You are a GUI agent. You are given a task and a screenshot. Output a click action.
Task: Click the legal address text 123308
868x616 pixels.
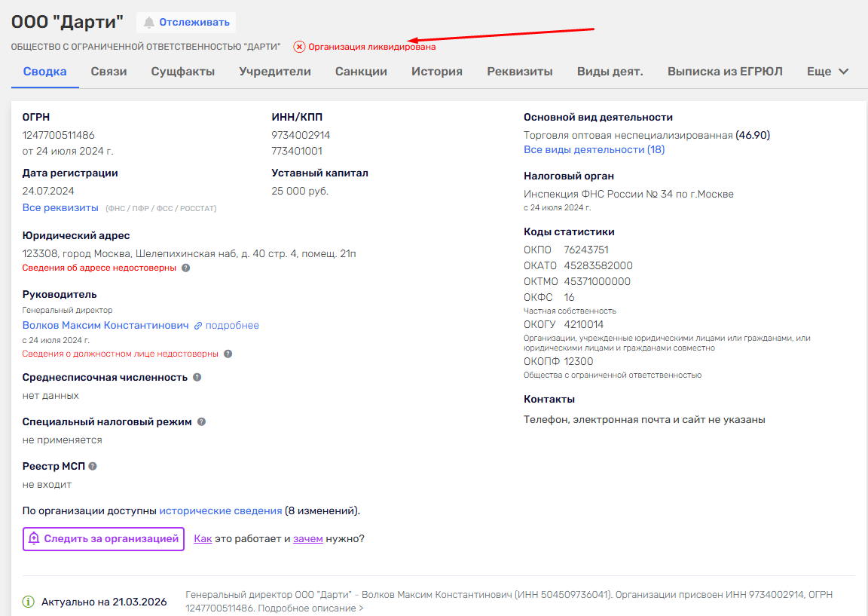coord(189,253)
